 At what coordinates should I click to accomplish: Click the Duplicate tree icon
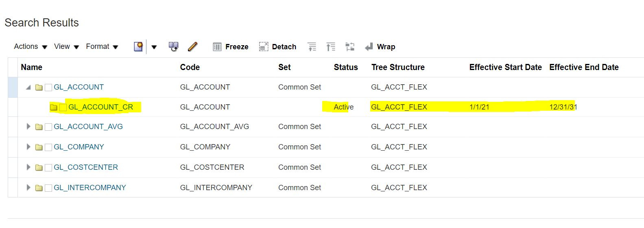[x=174, y=46]
